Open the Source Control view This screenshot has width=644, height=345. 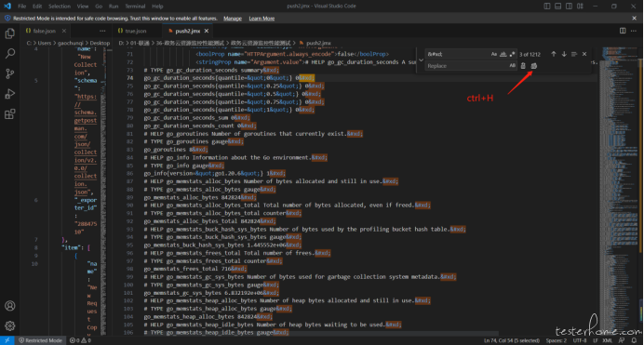pyautogui.click(x=10, y=73)
